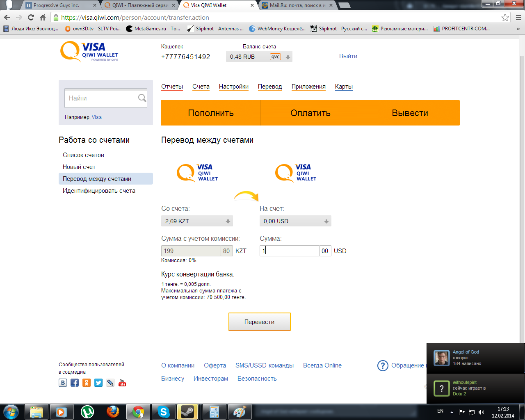Open the Счета menu
Screen dimensions: 525x420
pos(201,87)
